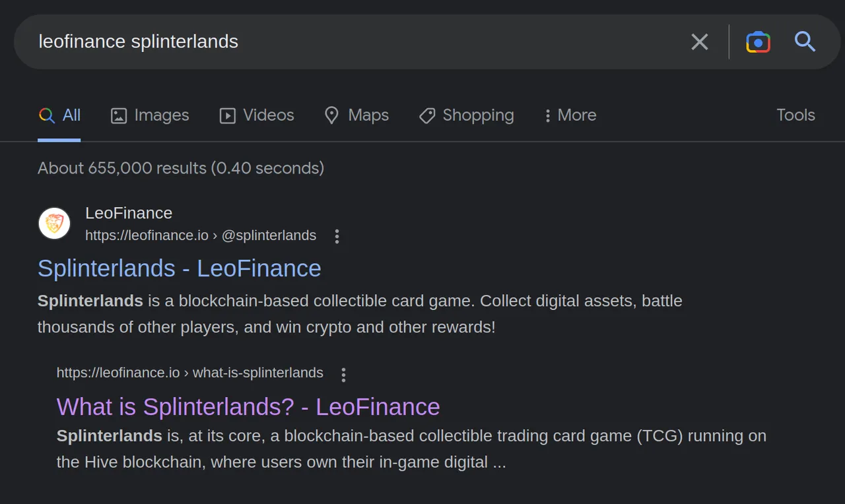The width and height of the screenshot is (845, 504).
Task: Switch to the Images tab
Action: click(150, 115)
